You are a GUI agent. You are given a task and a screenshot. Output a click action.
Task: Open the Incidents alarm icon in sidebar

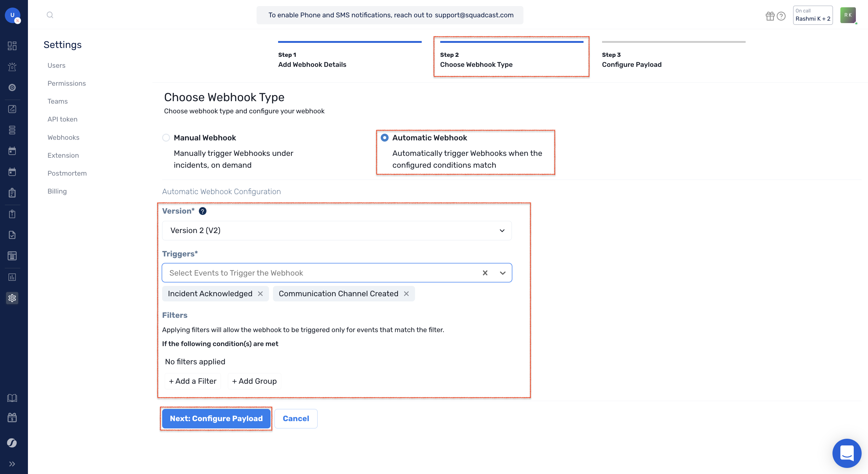pos(12,67)
